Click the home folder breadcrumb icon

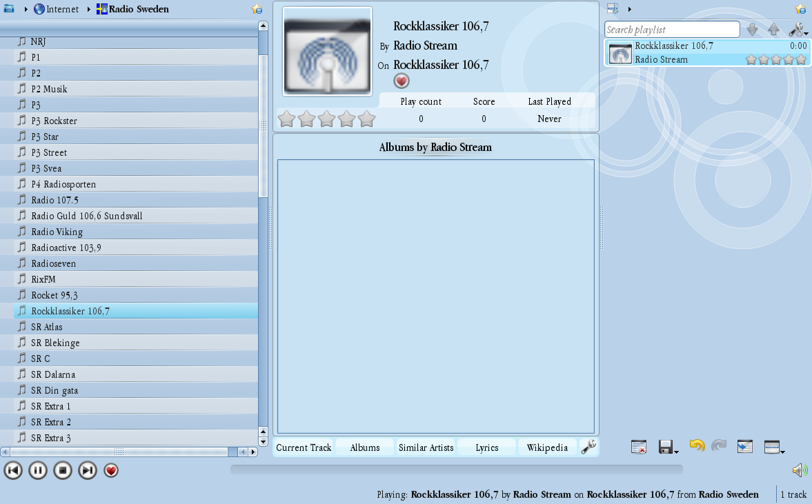click(x=9, y=8)
